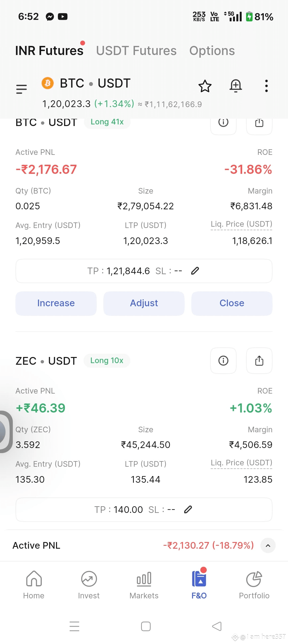Close the BTC USDT position
Viewport: 288px width, 644px height.
point(232,303)
